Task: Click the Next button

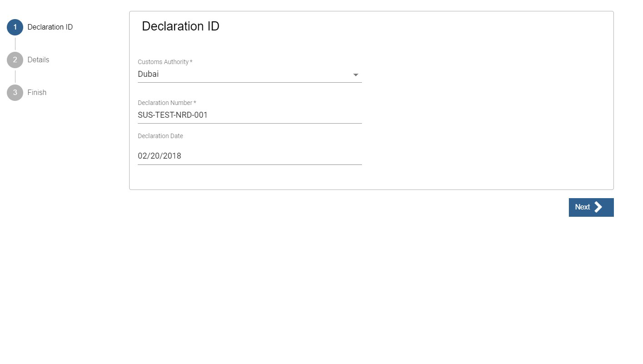Action: pos(591,207)
